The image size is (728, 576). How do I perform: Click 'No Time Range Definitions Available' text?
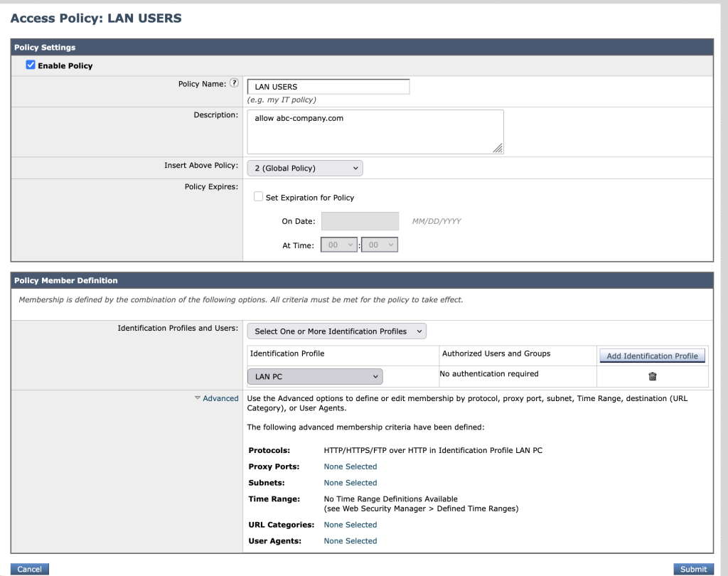391,499
